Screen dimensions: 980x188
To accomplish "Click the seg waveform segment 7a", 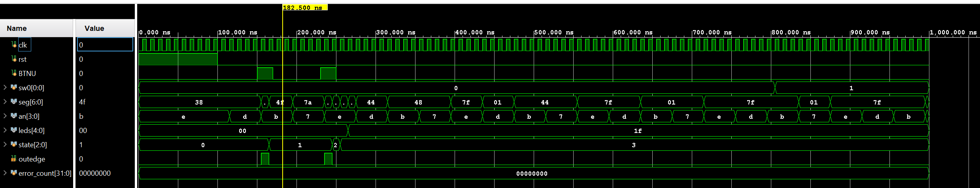I will click(308, 102).
